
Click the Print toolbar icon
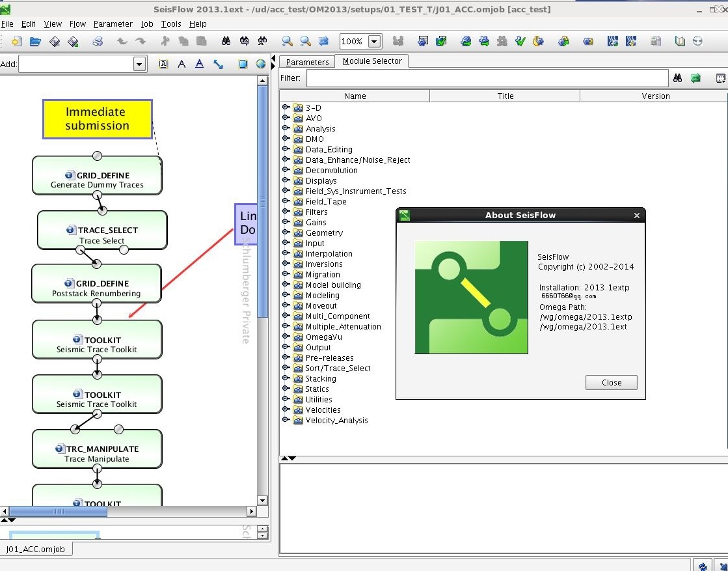(98, 42)
